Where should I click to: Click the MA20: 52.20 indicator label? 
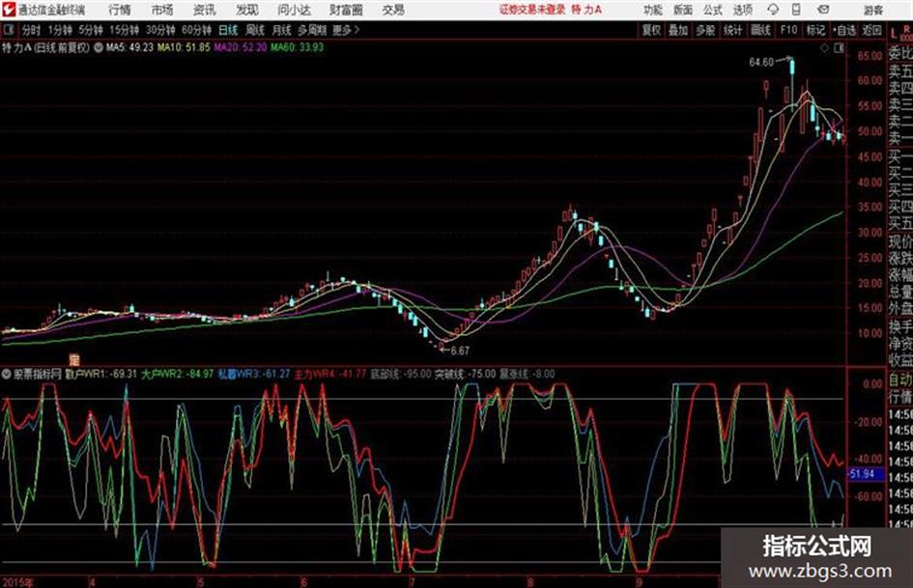click(x=241, y=47)
